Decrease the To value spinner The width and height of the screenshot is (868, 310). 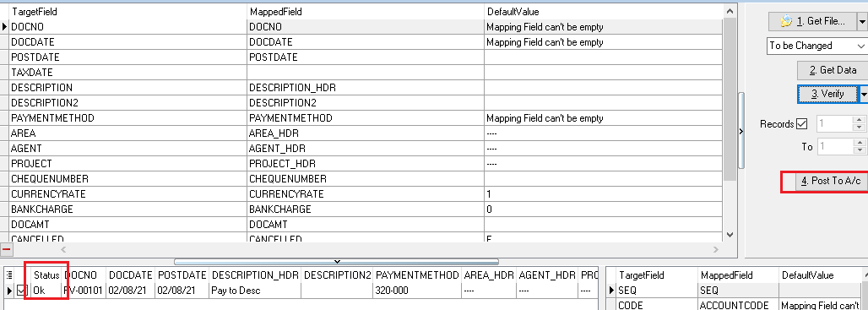pyautogui.click(x=860, y=150)
